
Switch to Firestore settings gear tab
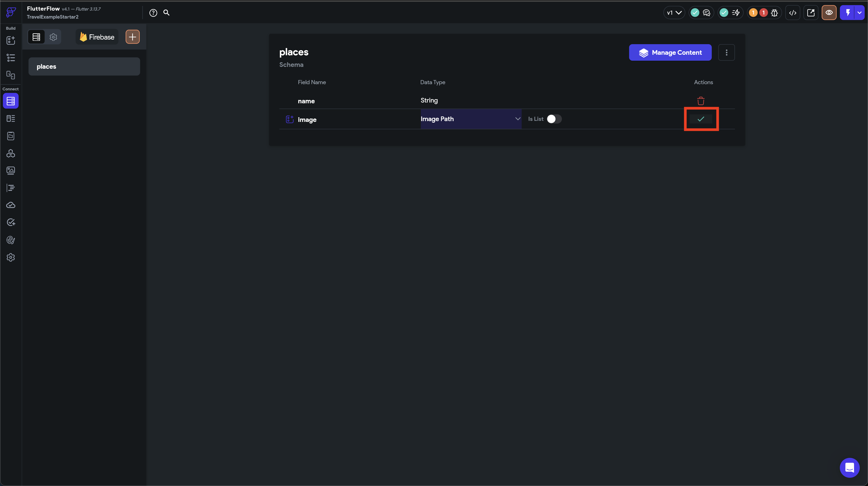pos(53,37)
